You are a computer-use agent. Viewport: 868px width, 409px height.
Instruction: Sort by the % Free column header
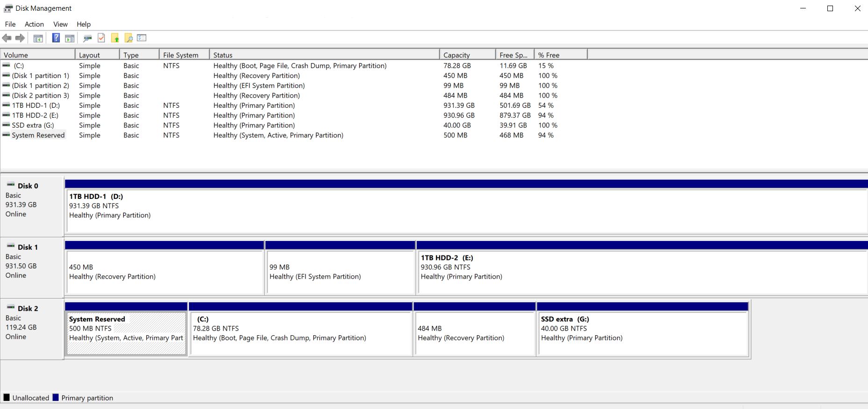[561, 55]
